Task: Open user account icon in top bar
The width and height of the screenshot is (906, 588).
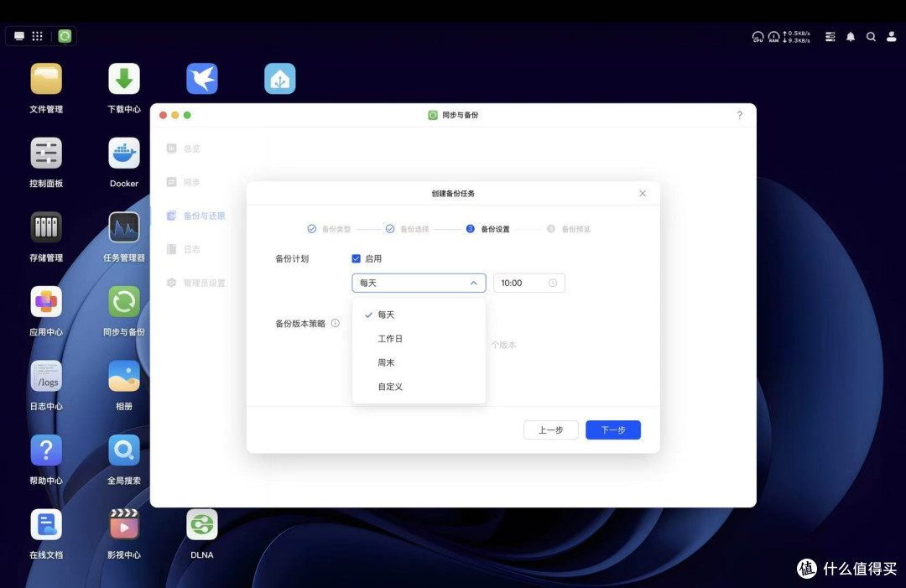Action: [x=892, y=37]
